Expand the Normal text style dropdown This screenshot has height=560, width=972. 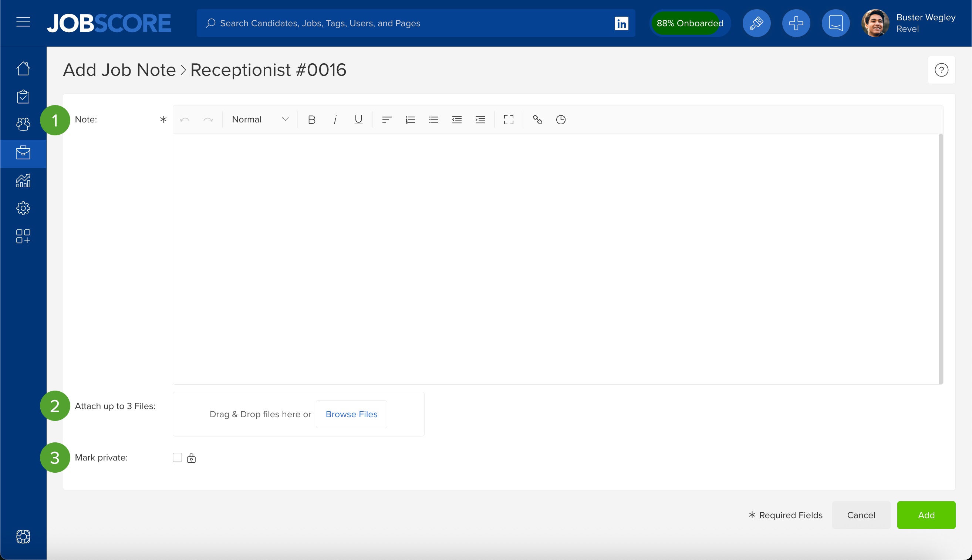(260, 119)
